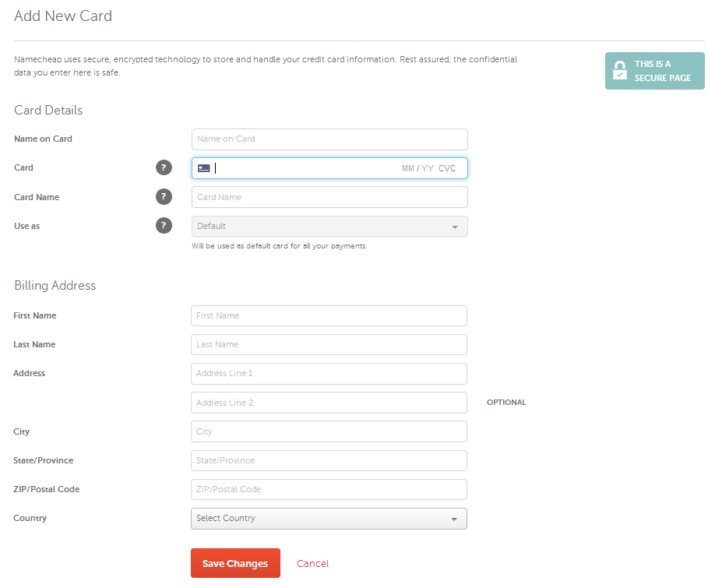Expand the Select Country dropdown

click(x=329, y=519)
